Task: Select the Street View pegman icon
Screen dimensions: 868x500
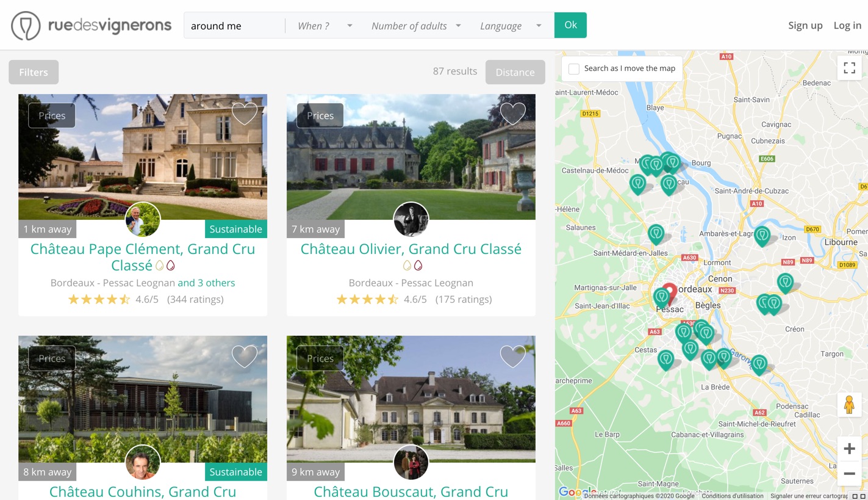Action: tap(849, 405)
